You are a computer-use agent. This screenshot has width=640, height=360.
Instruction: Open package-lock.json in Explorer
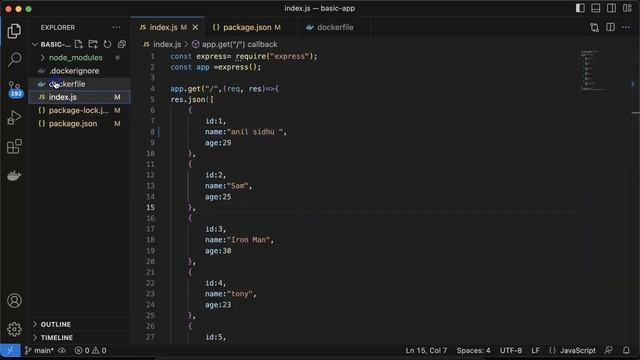click(x=79, y=110)
